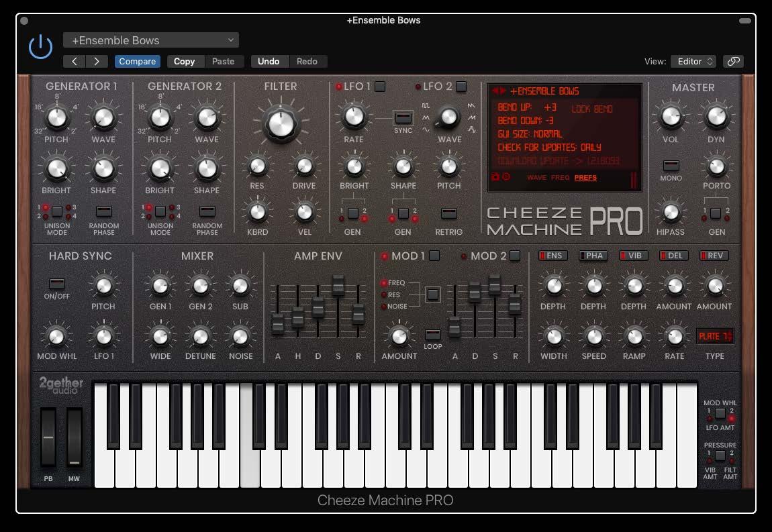Go to previous preset with left chevron
Image resolution: width=772 pixels, height=532 pixels.
(75, 61)
